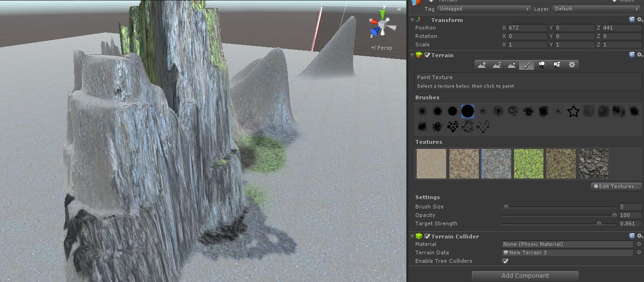Select the Raise/Lower Terrain tool
The height and width of the screenshot is (282, 644).
coord(482,65)
